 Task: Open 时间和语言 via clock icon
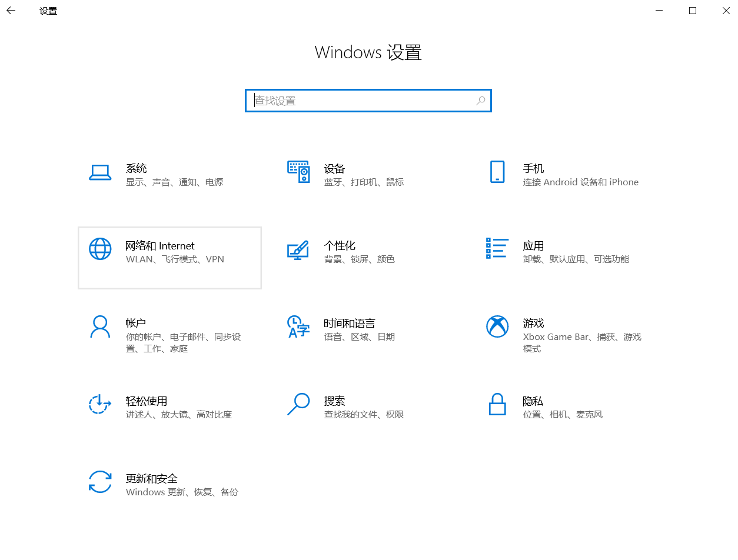(x=298, y=326)
